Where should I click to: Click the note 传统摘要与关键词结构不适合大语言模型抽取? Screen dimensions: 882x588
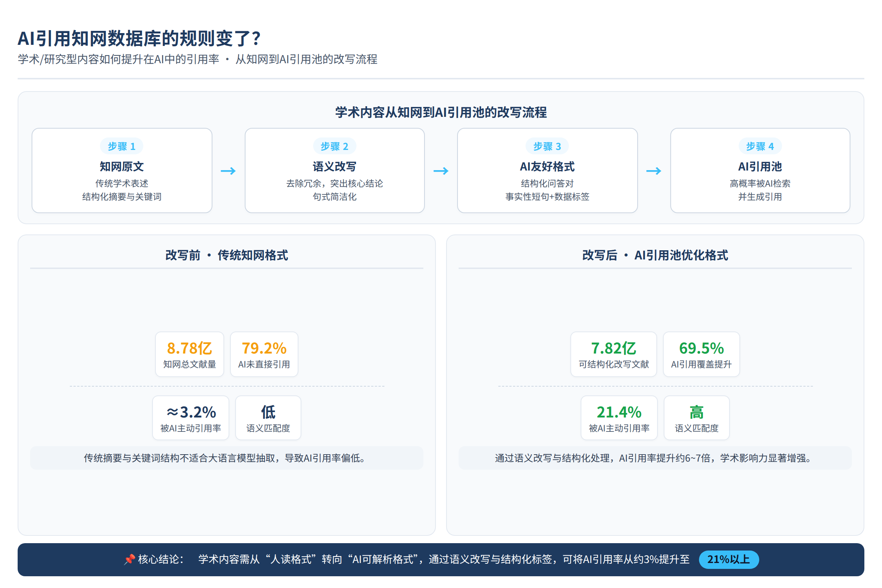point(226,458)
